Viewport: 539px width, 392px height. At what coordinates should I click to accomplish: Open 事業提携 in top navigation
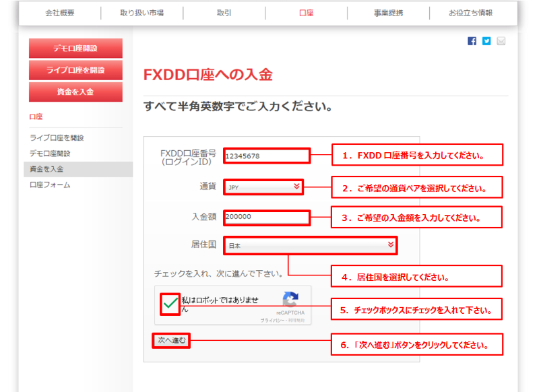pyautogui.click(x=389, y=13)
